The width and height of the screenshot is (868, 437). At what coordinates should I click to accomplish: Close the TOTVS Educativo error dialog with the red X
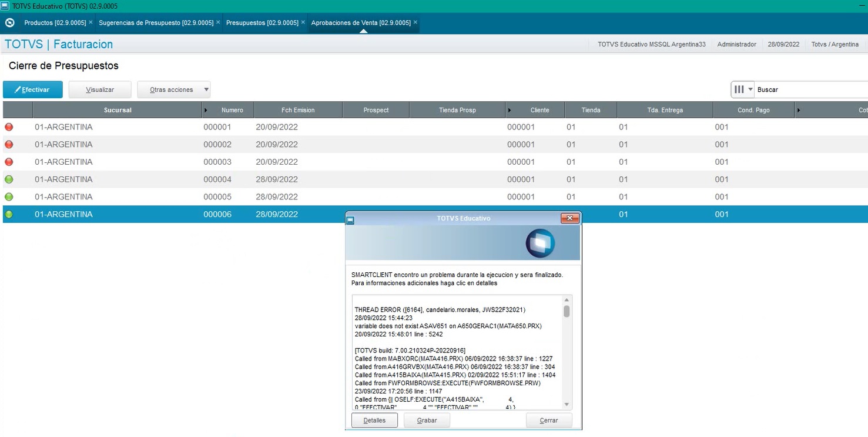pos(570,218)
